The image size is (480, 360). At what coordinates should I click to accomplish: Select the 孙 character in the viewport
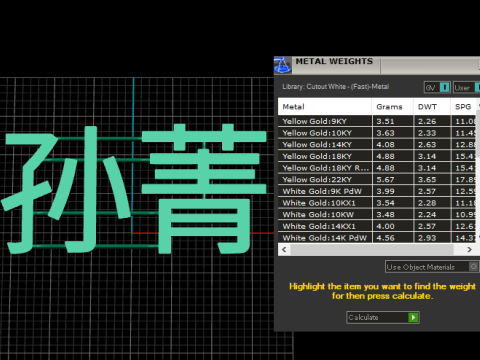(65, 190)
